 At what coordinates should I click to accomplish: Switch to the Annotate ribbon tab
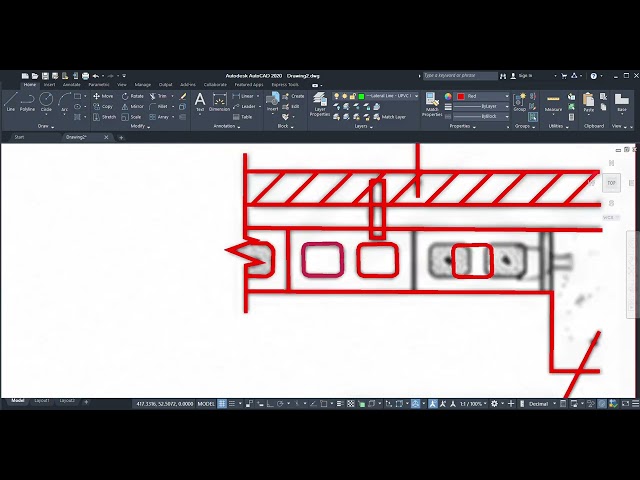tap(71, 85)
